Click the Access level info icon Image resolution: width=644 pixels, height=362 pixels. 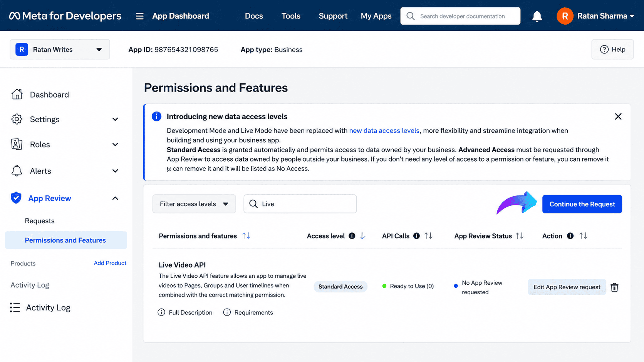point(352,236)
